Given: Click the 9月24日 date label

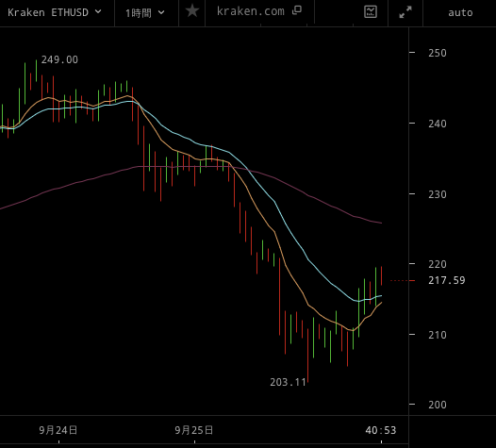Looking at the screenshot, I should point(58,430).
